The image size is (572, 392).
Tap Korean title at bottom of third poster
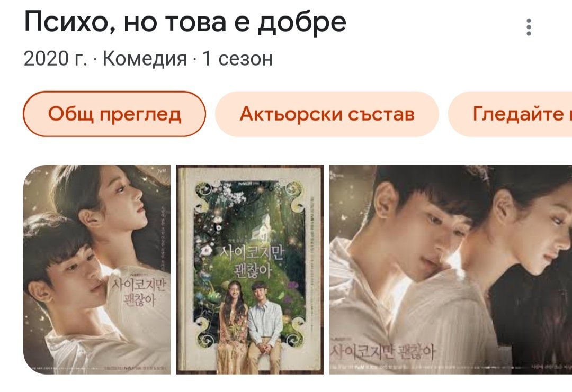click(x=383, y=352)
